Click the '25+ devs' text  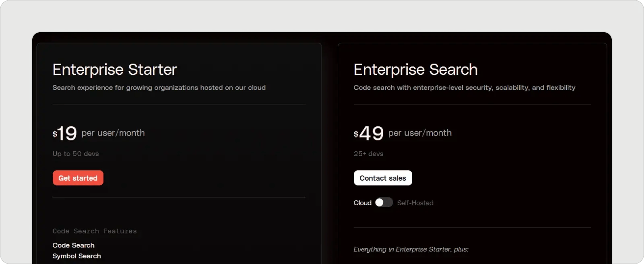(369, 154)
